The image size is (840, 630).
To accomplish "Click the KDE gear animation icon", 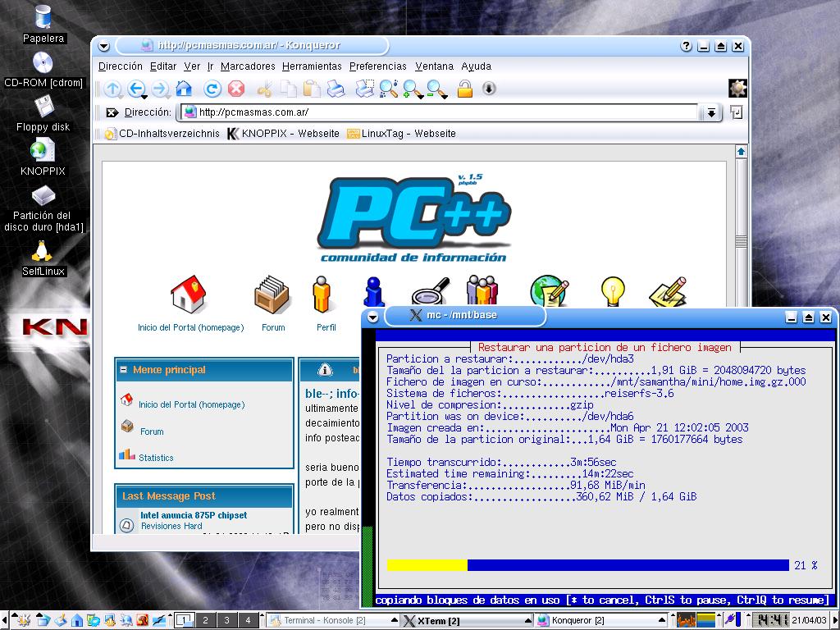I will pyautogui.click(x=737, y=89).
